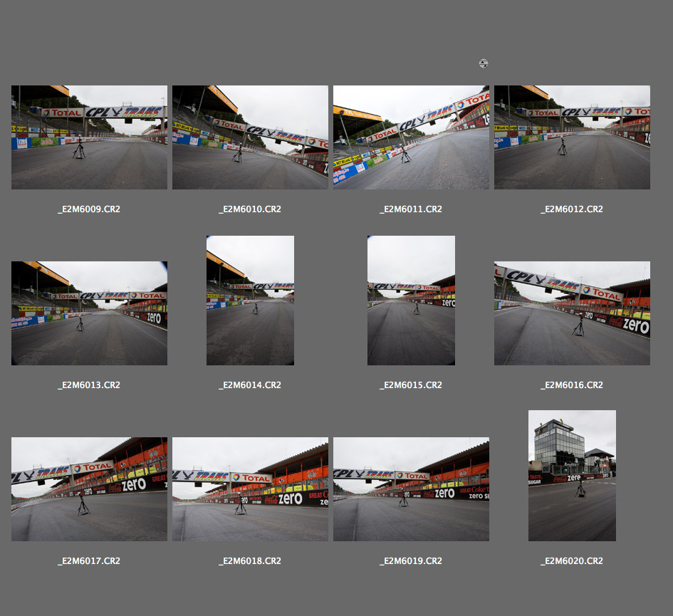673x616 pixels.
Task: Click the _E2M6016.CR2 filename label
Action: (572, 385)
